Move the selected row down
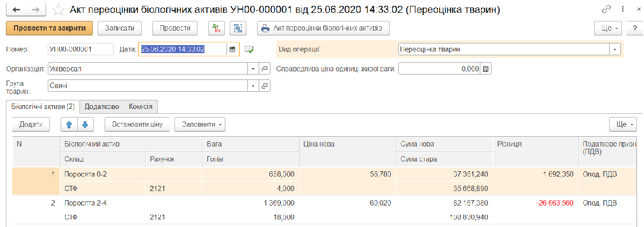This screenshot has width=644, height=227. coord(85,125)
